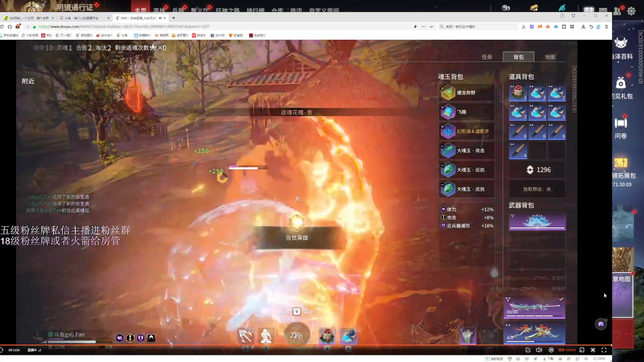This screenshot has width=644, height=362.
Task: Select the 幻形涌&虚影步 soul jade
Action: pyautogui.click(x=467, y=131)
